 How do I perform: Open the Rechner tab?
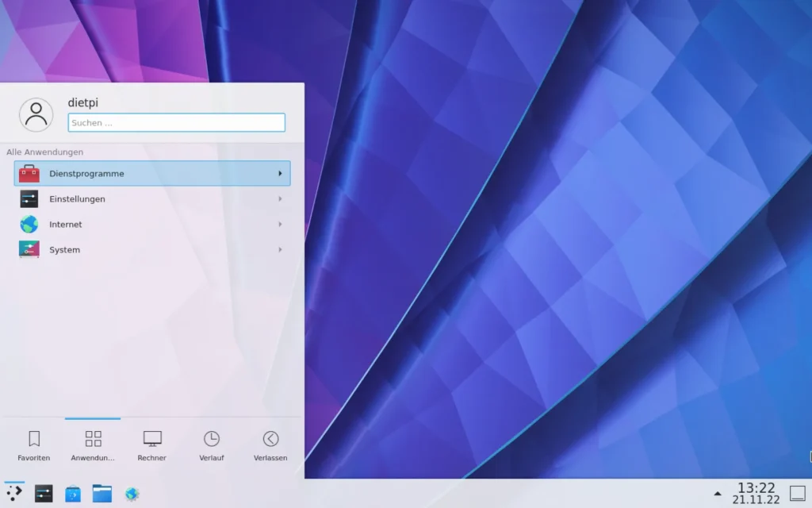point(152,445)
